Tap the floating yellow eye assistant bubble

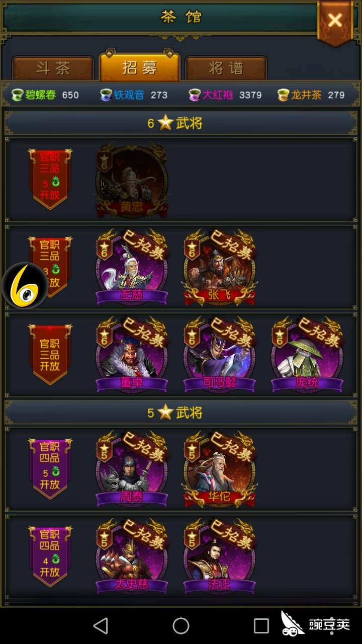(25, 286)
